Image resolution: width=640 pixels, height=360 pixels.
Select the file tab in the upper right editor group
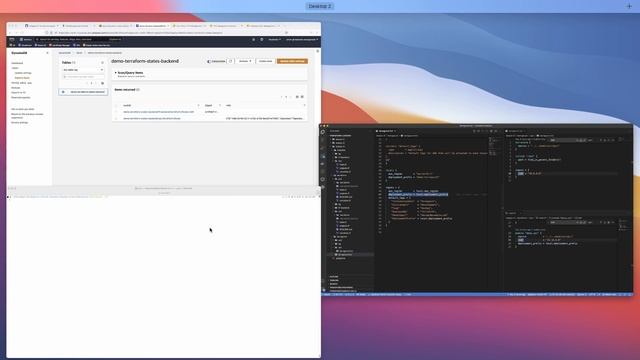(515, 131)
